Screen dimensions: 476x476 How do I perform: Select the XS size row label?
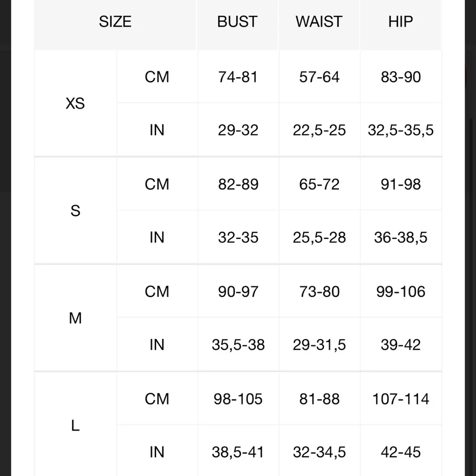click(75, 103)
